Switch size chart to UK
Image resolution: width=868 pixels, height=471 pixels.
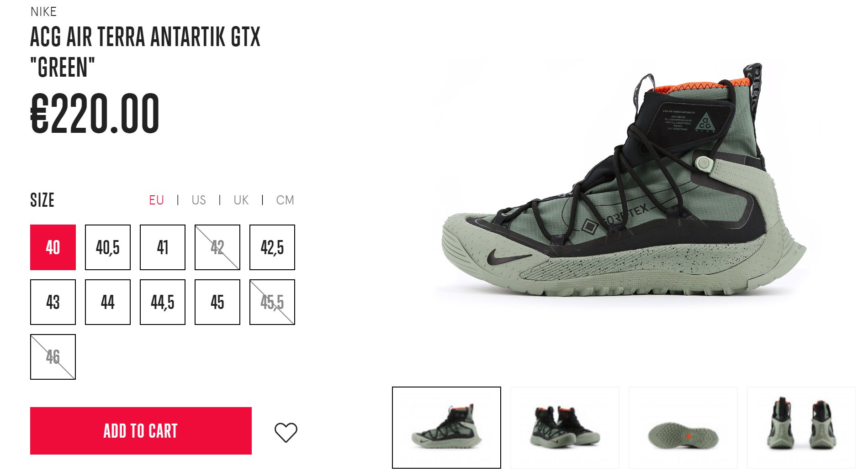(241, 200)
